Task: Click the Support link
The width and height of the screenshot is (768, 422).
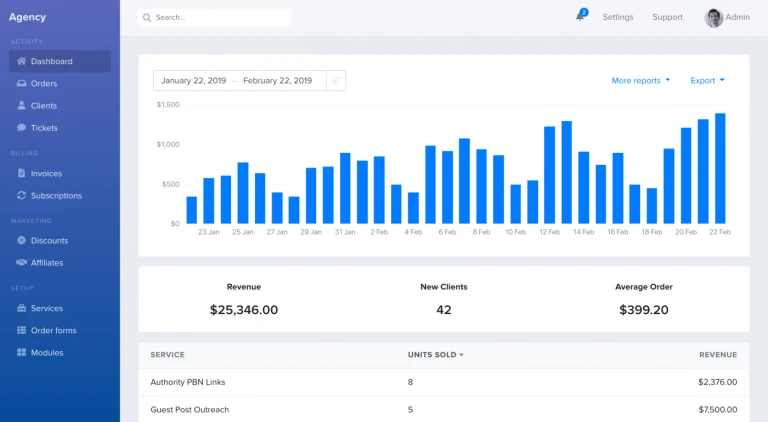Action: tap(667, 17)
